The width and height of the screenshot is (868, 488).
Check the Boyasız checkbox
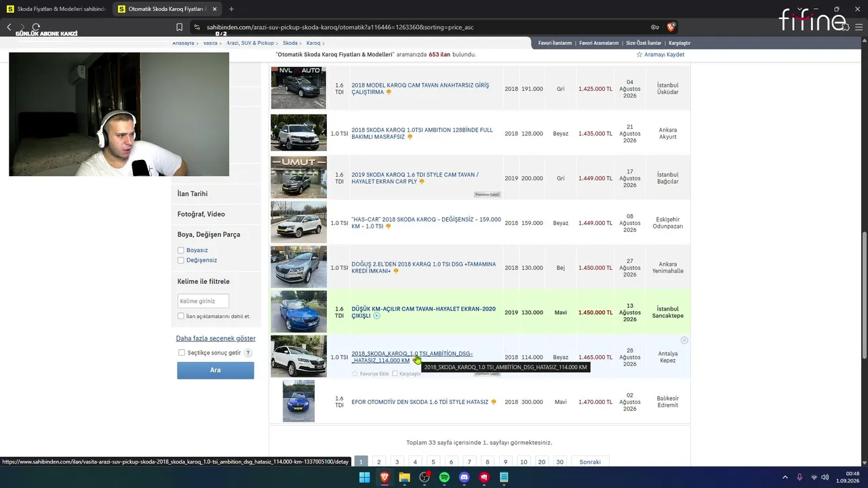pyautogui.click(x=180, y=250)
